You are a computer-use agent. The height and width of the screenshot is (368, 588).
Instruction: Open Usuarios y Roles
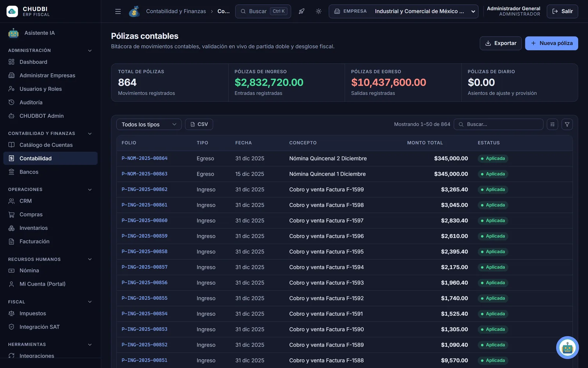(x=50, y=89)
